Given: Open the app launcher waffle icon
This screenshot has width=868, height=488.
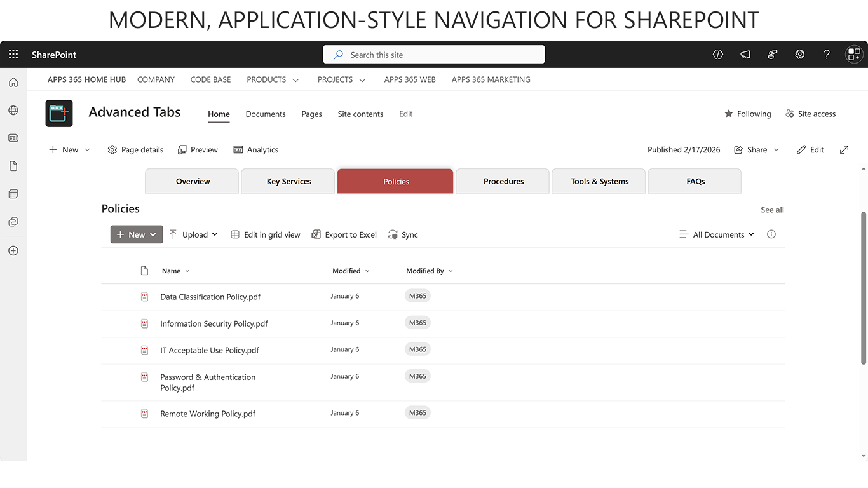Looking at the screenshot, I should tap(13, 55).
